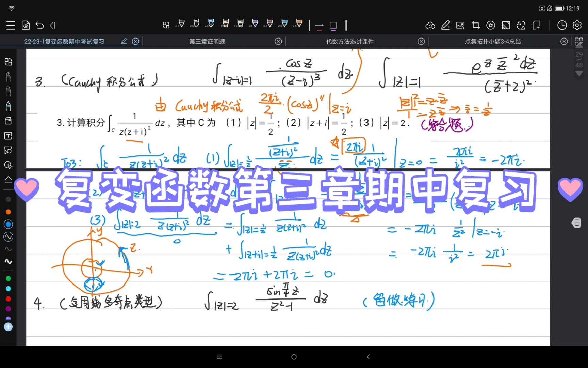
Task: Tap the Android home button
Action: (x=294, y=357)
